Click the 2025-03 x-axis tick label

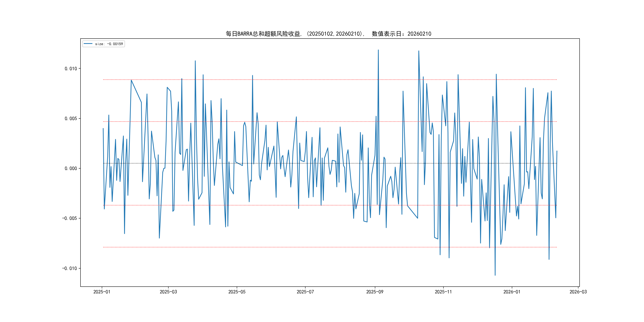point(168,292)
